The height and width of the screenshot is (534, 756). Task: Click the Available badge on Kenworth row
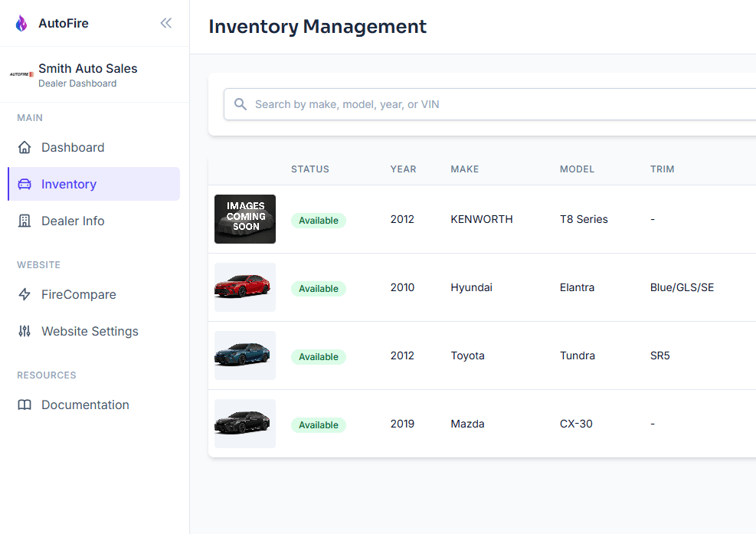pyautogui.click(x=318, y=221)
